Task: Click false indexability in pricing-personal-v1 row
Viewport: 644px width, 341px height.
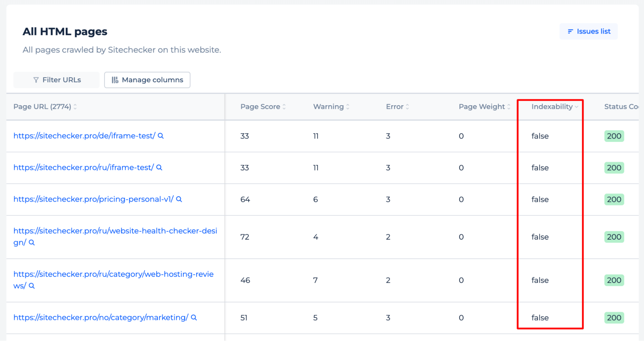Action: pyautogui.click(x=540, y=199)
